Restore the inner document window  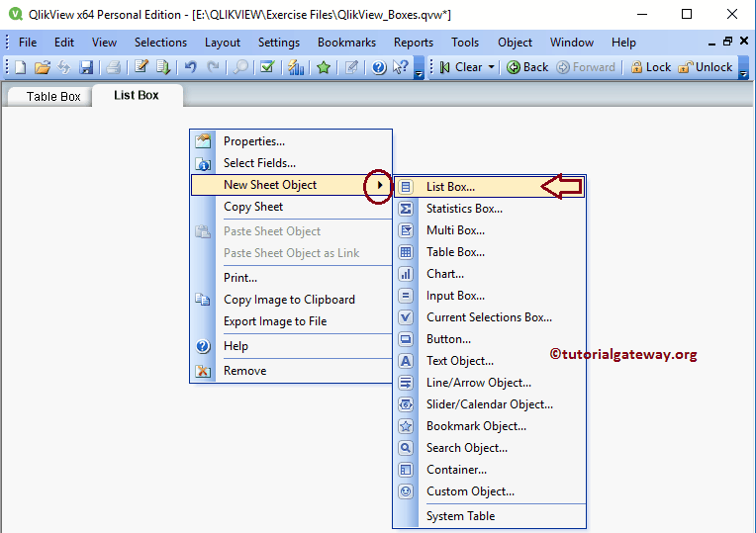(x=727, y=42)
